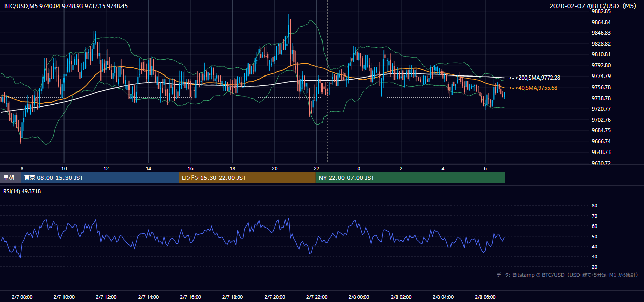
Task: Click the hour 20 label under the price chart
Action: pos(275,169)
